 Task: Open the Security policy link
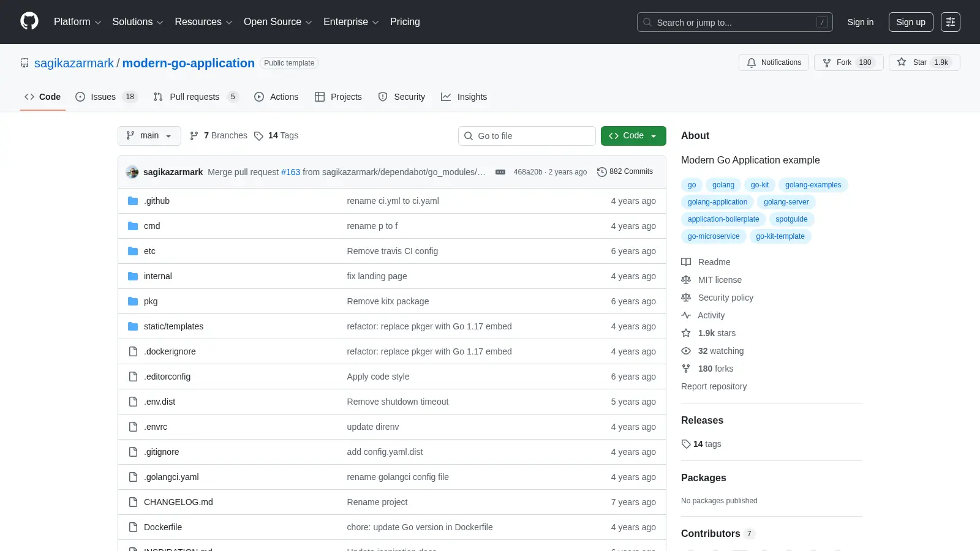point(717,298)
